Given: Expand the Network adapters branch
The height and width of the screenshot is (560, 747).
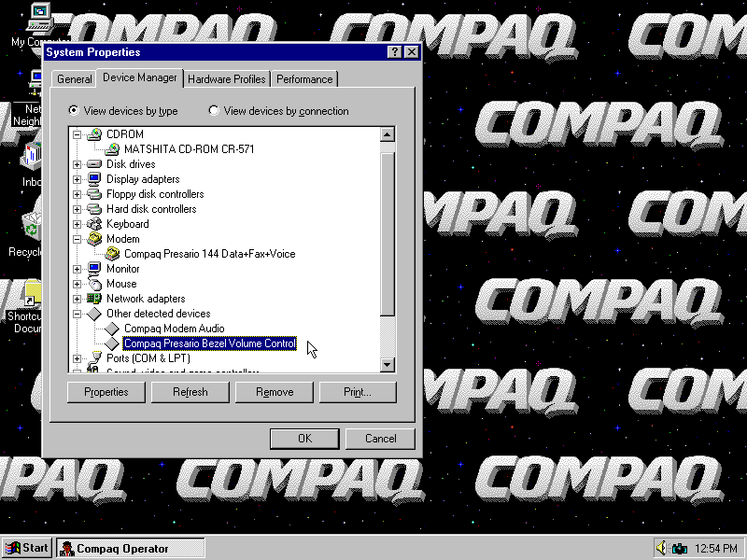Looking at the screenshot, I should (77, 299).
